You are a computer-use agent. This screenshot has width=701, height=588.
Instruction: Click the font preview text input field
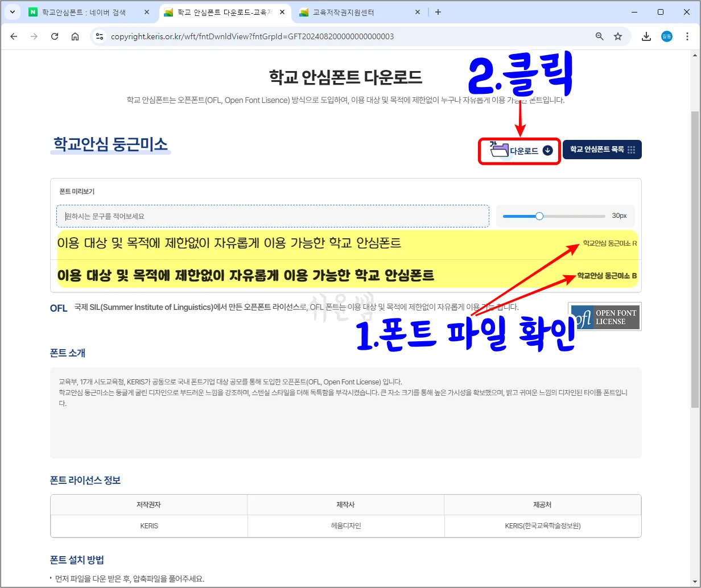[x=272, y=216]
